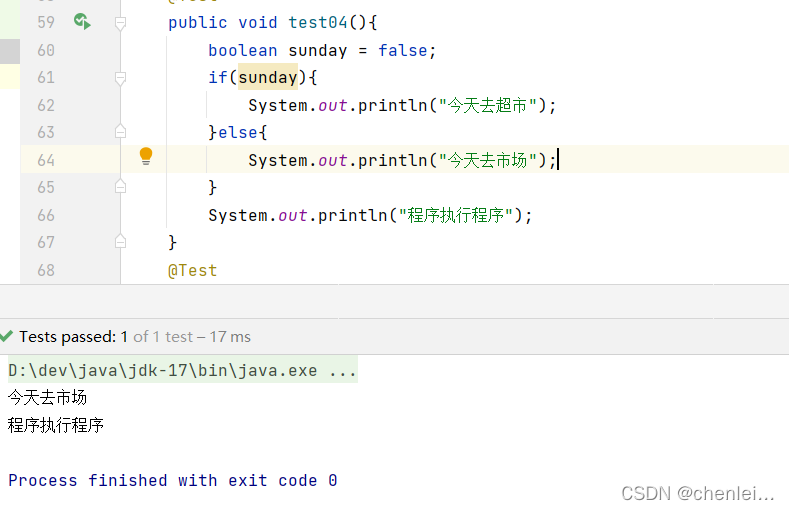Click the yellow lightbulb quick-fix icon

(146, 156)
